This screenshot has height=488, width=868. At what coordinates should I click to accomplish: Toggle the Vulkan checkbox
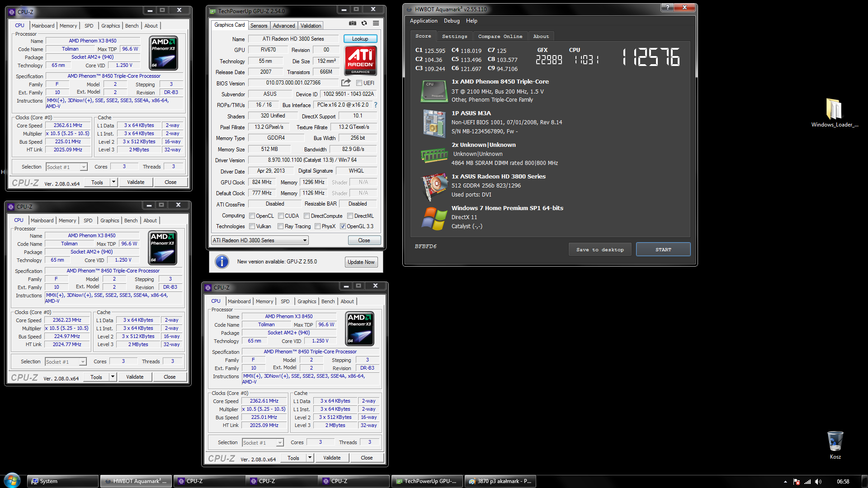tap(252, 226)
